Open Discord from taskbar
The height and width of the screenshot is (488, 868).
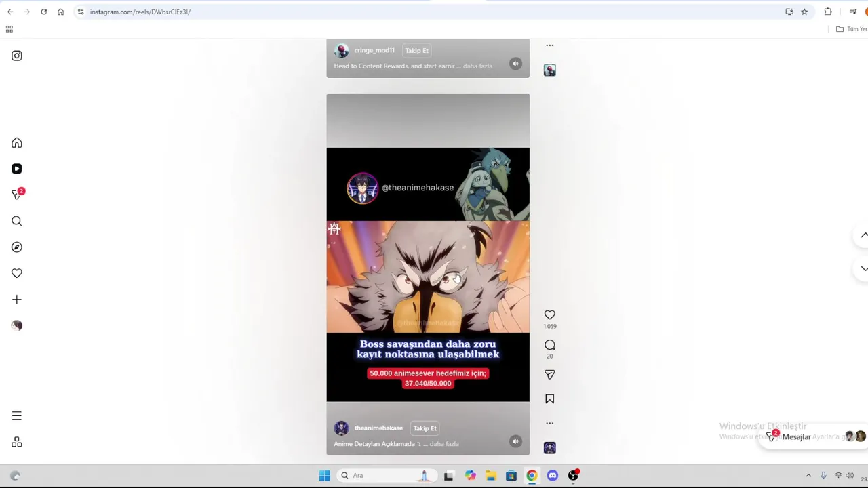[553, 476]
